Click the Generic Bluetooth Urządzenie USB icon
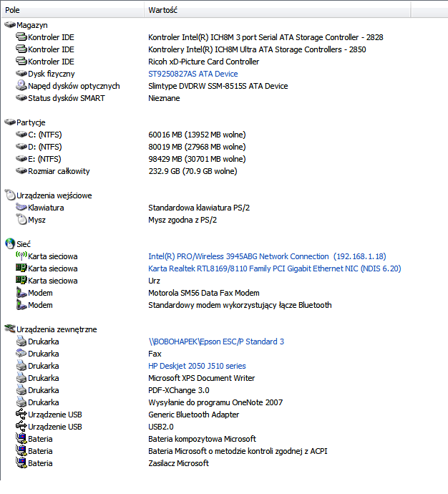The width and height of the screenshot is (448, 494). (21, 414)
